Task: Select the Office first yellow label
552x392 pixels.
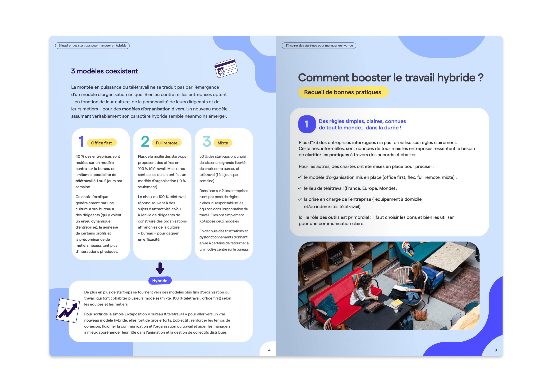Action: (102, 143)
